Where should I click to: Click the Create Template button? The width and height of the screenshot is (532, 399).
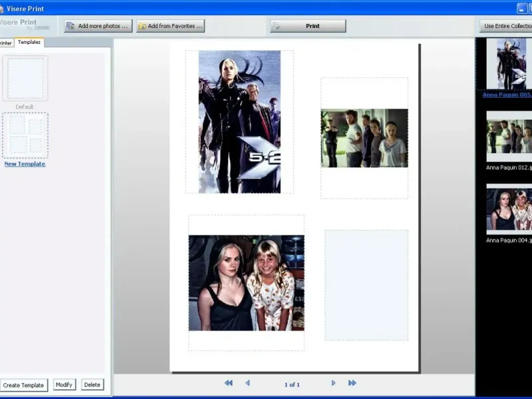click(x=24, y=385)
